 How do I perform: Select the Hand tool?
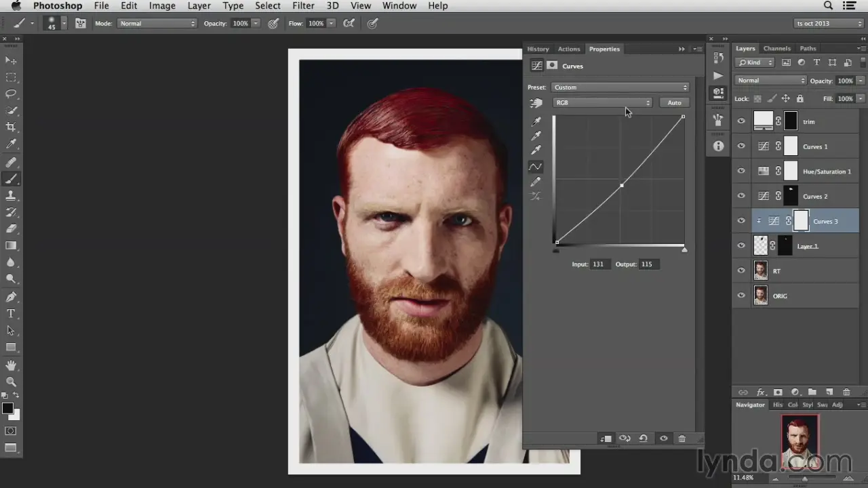pos(11,365)
